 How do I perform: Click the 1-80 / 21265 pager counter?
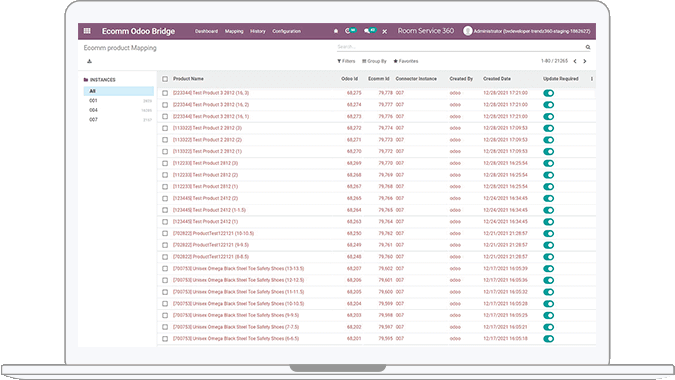pyautogui.click(x=554, y=61)
